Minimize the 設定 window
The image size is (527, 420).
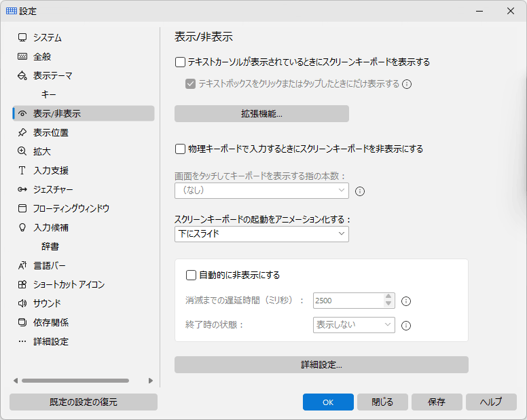pos(479,11)
